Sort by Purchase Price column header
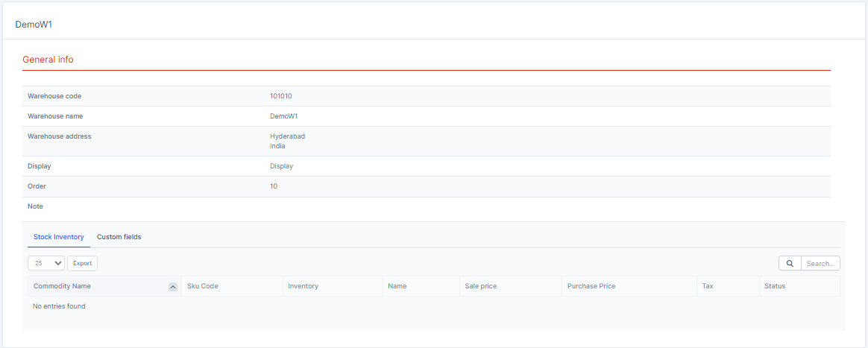868x348 pixels. (x=591, y=286)
